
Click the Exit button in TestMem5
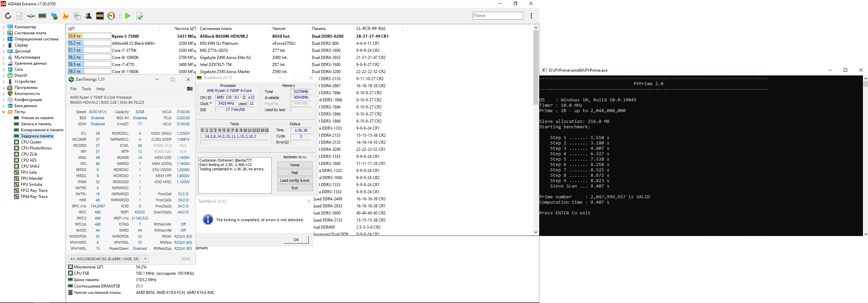pos(295,188)
